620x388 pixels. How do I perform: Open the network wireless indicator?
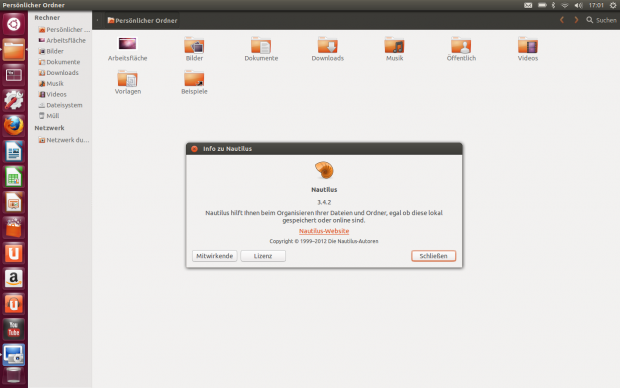pyautogui.click(x=565, y=5)
